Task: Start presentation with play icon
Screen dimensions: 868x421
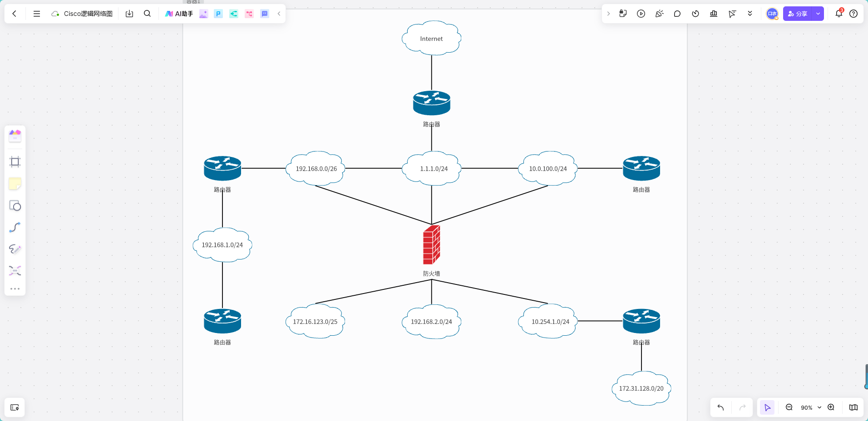Action: (x=641, y=14)
